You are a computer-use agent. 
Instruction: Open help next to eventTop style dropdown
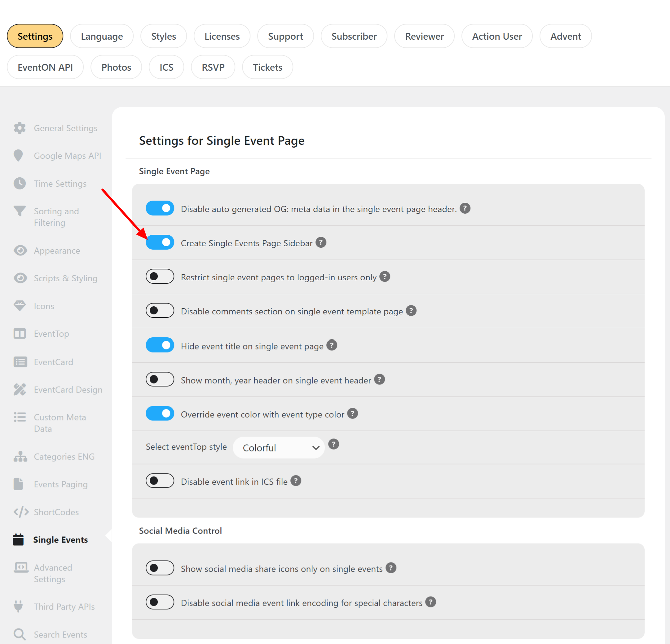[334, 444]
